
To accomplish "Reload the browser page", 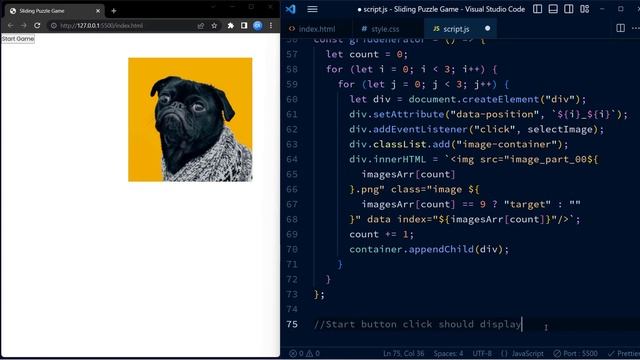I will pos(37,25).
